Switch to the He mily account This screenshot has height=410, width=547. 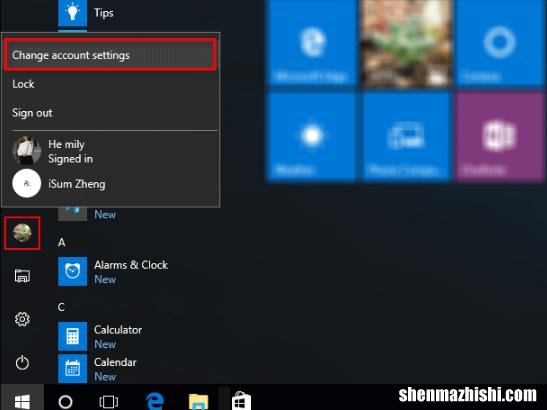(x=110, y=151)
